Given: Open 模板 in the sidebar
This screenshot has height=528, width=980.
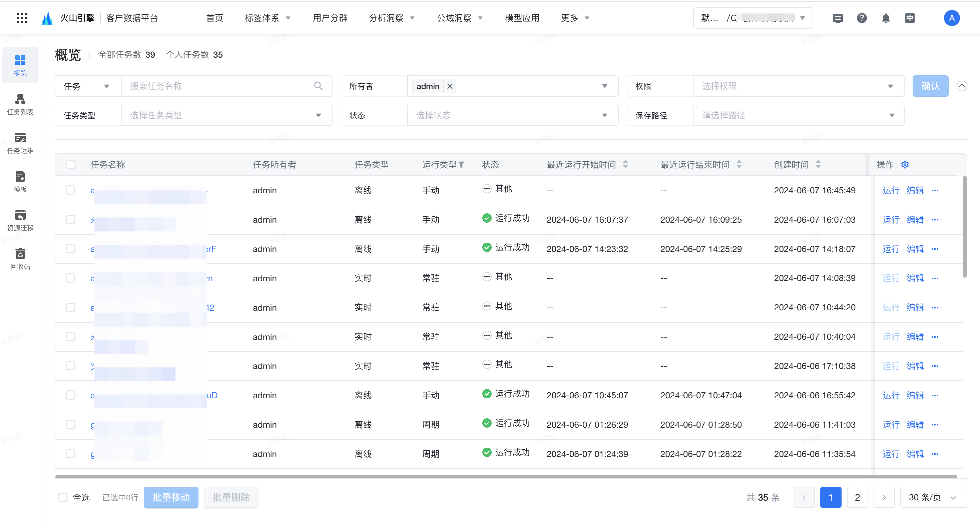Looking at the screenshot, I should tap(20, 181).
